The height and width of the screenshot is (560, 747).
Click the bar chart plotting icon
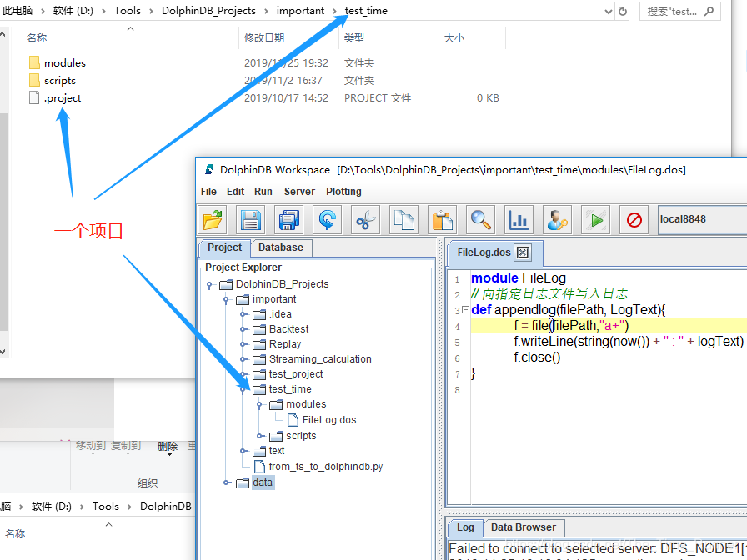pos(519,220)
